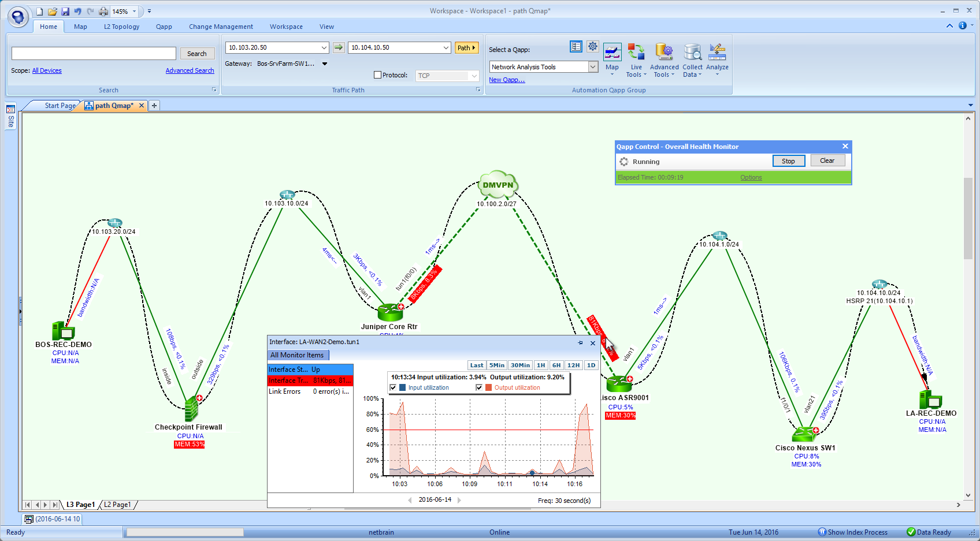Pin the interface monitor popup
The image size is (980, 541).
click(580, 343)
